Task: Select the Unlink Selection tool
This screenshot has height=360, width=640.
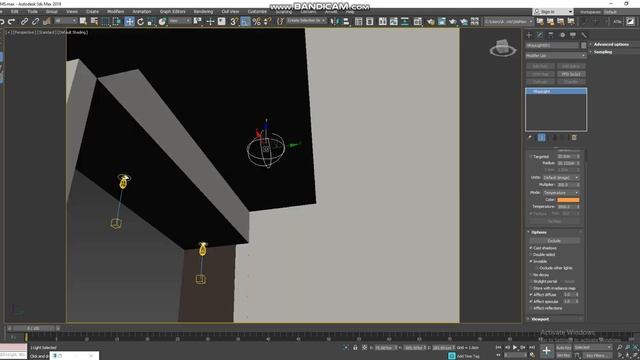Action: [x=36, y=21]
